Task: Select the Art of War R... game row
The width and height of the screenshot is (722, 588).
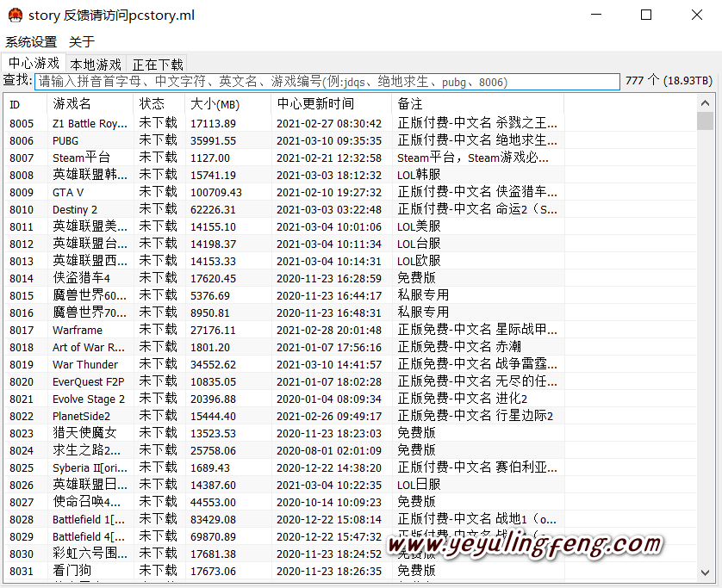Action: (x=350, y=347)
